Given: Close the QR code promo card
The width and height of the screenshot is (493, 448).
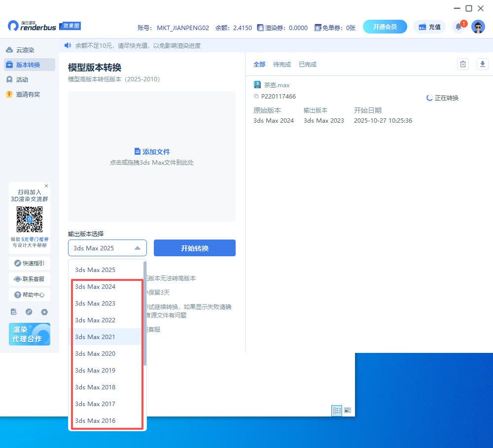Looking at the screenshot, I should coord(46,186).
